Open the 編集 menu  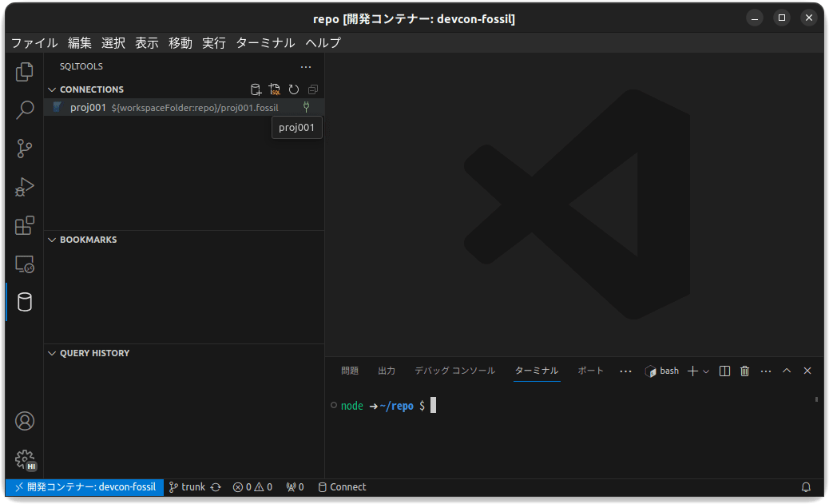coord(80,43)
